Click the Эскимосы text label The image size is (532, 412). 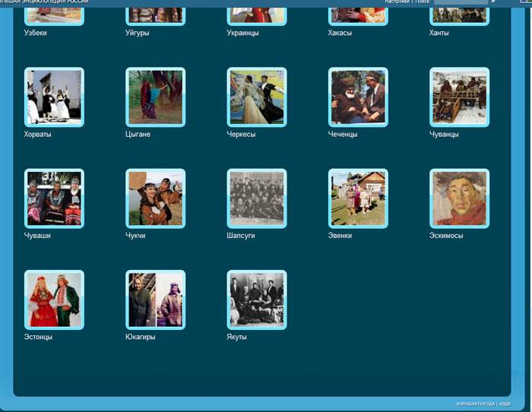point(446,235)
